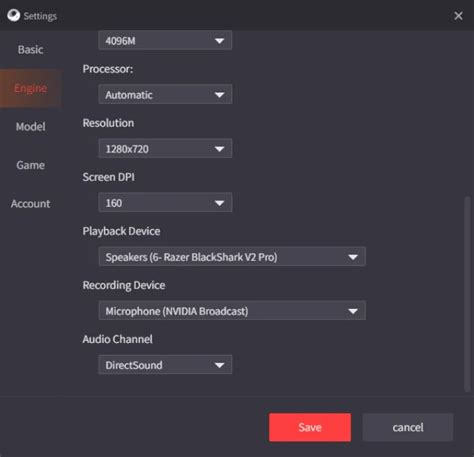Viewport: 474px width, 457px height.
Task: Click the Audio Channel label
Action: click(118, 339)
